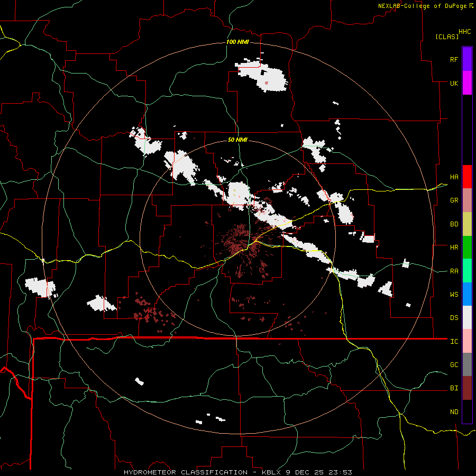Click the UK legend label text
Screen dimensions: 476x476
454,83
